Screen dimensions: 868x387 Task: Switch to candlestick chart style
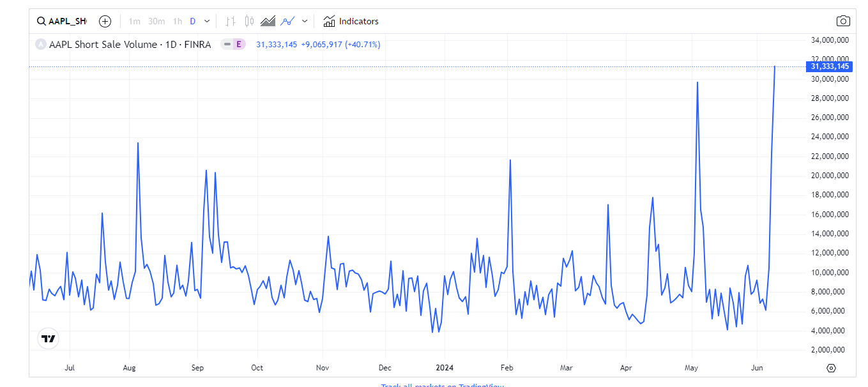pos(249,21)
